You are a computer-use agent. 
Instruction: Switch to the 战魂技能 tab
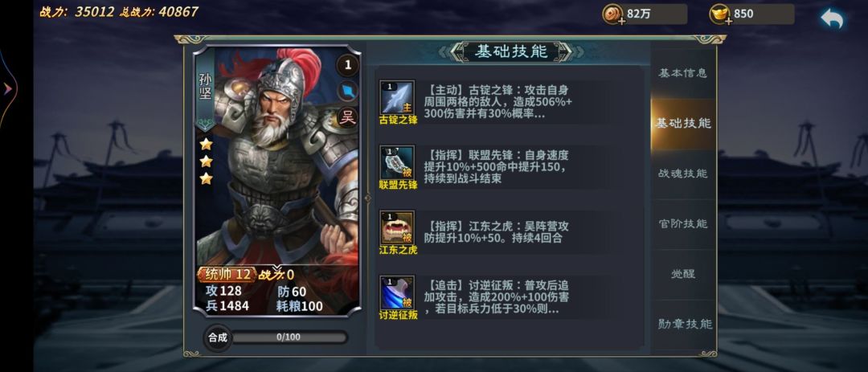tap(682, 174)
